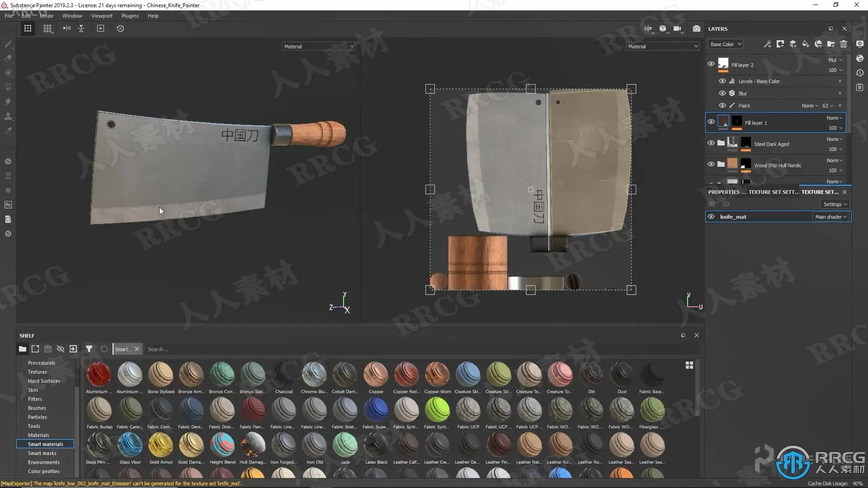Click the add effect magic wand icon
This screenshot has height=488, width=868.
tap(767, 44)
